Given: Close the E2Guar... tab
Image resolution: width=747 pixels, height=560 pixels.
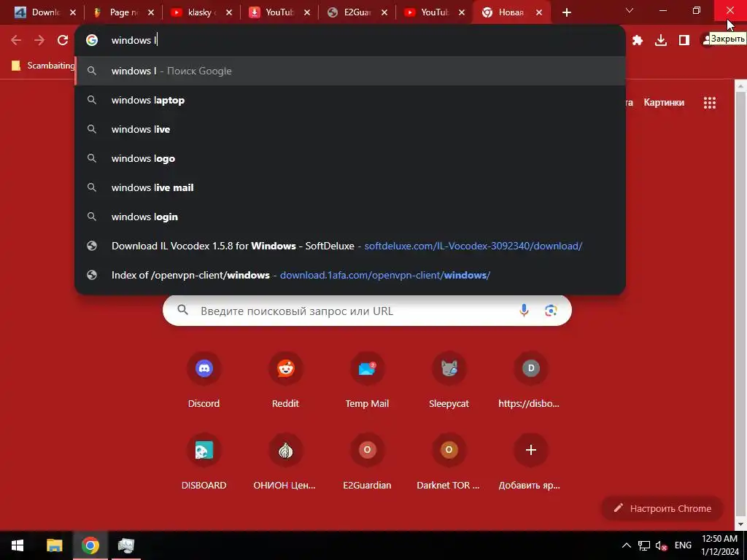Looking at the screenshot, I should point(384,13).
